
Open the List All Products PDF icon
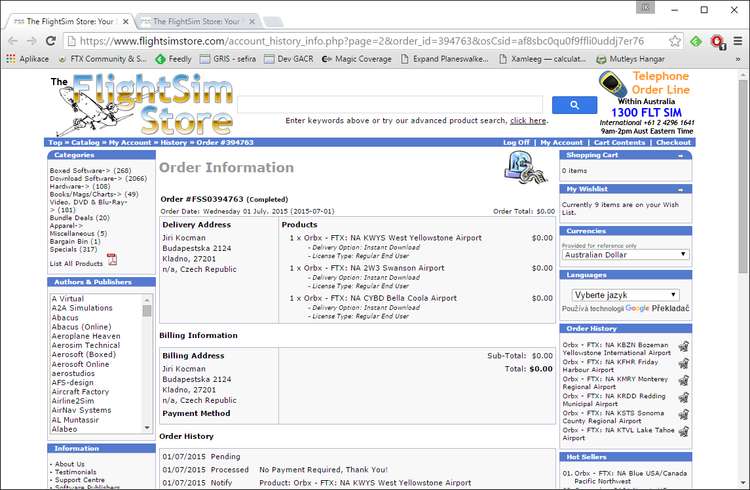111,259
